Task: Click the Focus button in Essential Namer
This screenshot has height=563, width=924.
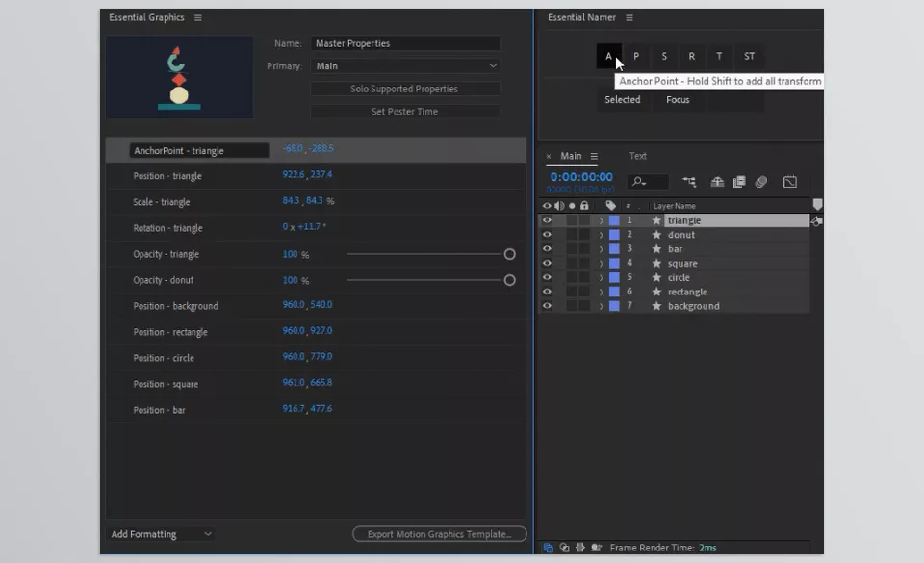Action: (678, 100)
